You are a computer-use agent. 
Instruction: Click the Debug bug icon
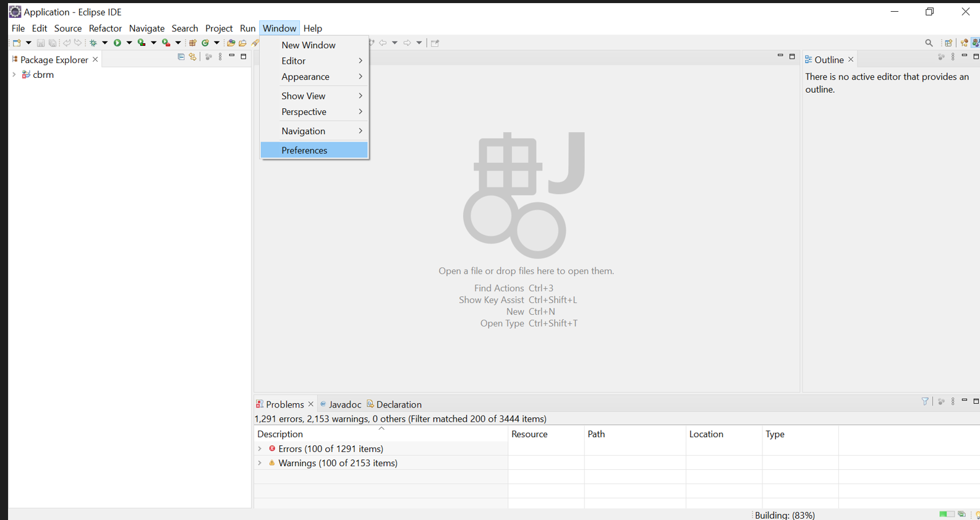coord(93,43)
